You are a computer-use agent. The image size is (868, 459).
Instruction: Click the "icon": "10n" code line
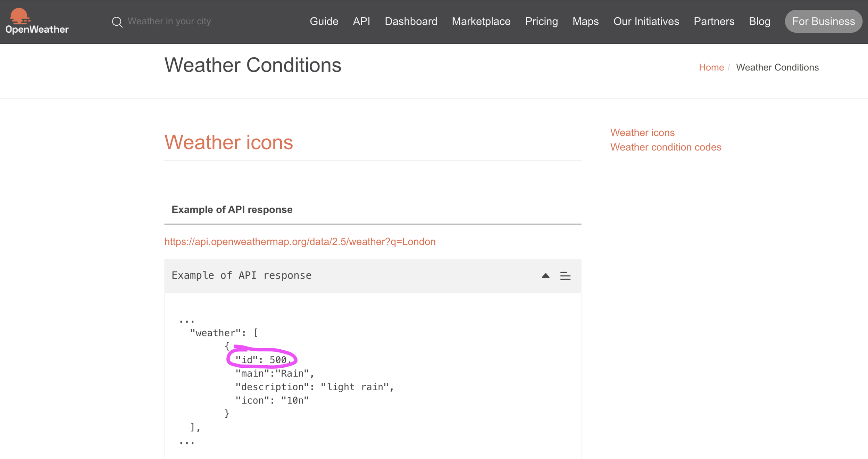coord(272,400)
